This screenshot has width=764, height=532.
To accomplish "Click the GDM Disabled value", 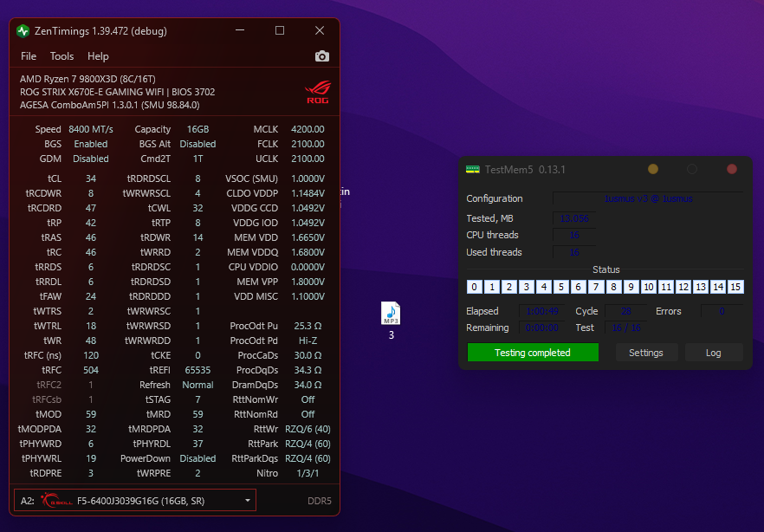I will coord(91,159).
